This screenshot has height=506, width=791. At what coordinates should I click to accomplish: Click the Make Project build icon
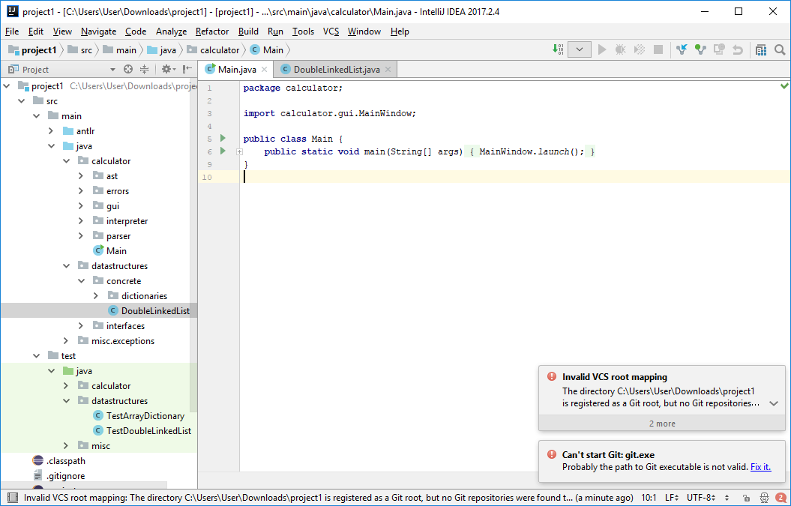557,49
